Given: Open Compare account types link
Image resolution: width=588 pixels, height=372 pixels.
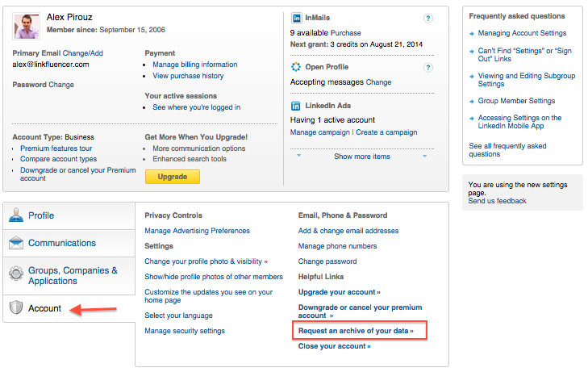Looking at the screenshot, I should click(x=59, y=159).
